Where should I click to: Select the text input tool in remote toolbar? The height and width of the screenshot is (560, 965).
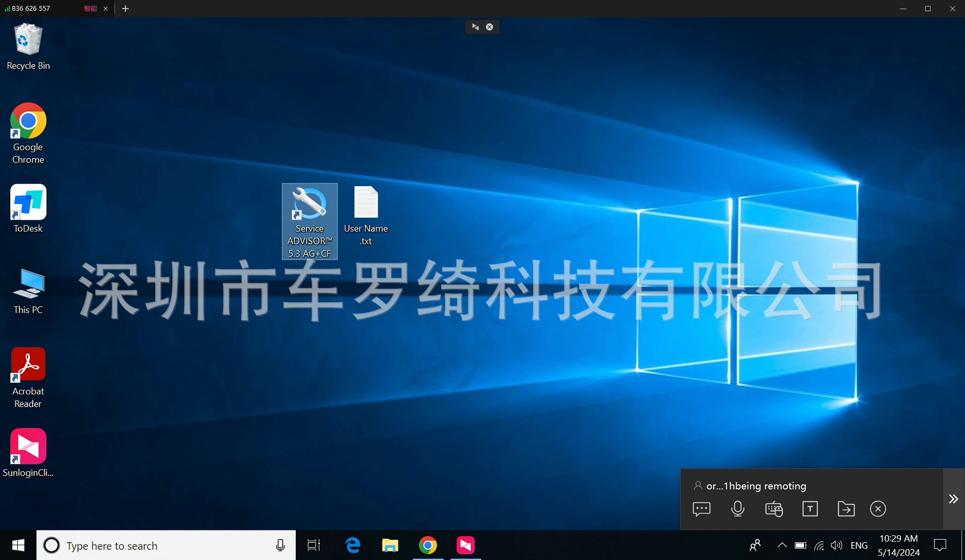tap(810, 508)
